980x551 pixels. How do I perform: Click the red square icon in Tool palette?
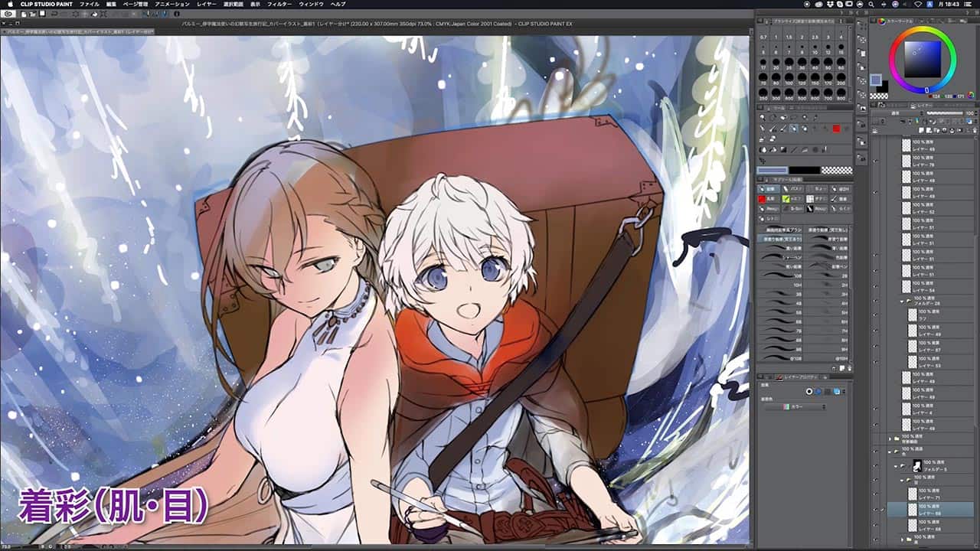[837, 129]
